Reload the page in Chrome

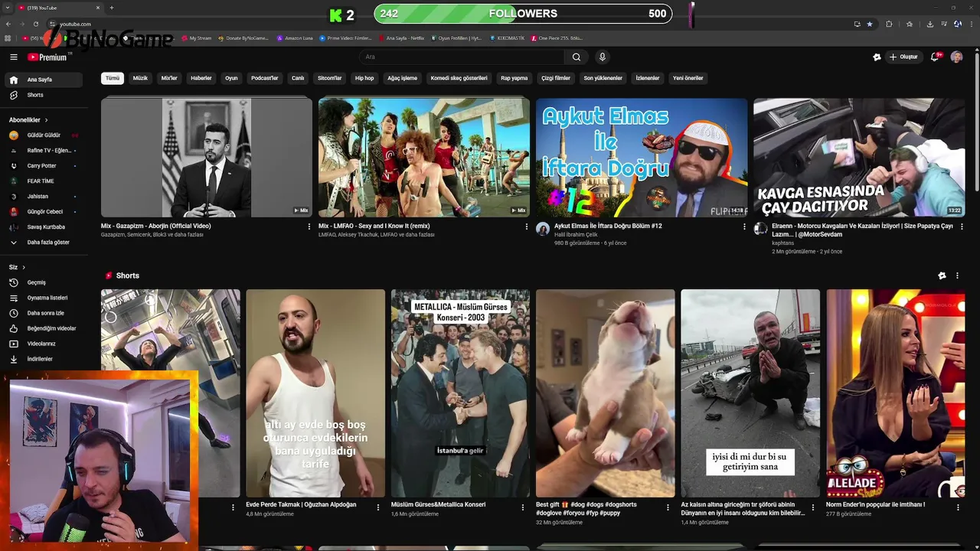tap(35, 24)
